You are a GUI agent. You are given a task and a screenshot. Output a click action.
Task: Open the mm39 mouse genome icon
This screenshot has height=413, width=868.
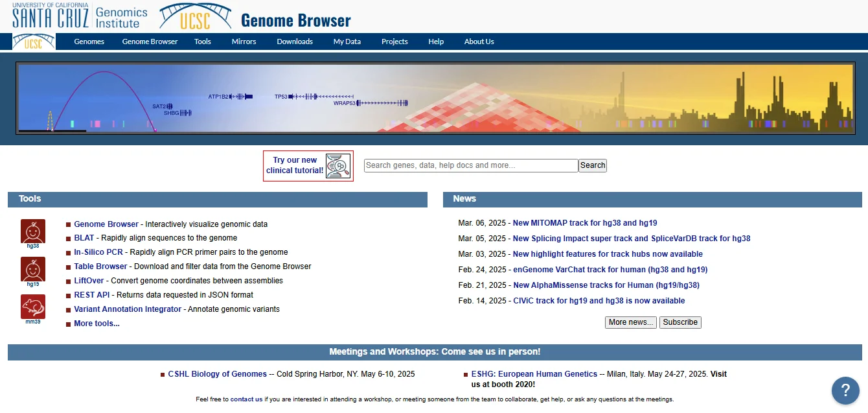click(33, 306)
